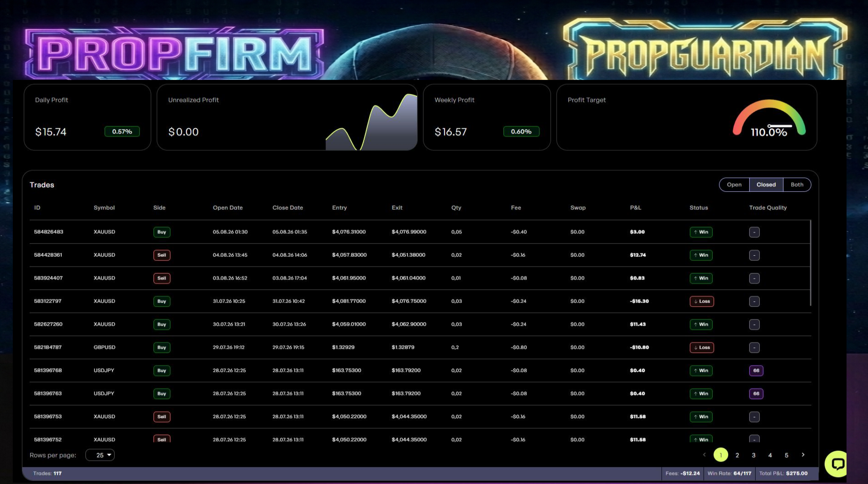868x484 pixels.
Task: Click the P&L value $12.74
Action: (x=638, y=255)
